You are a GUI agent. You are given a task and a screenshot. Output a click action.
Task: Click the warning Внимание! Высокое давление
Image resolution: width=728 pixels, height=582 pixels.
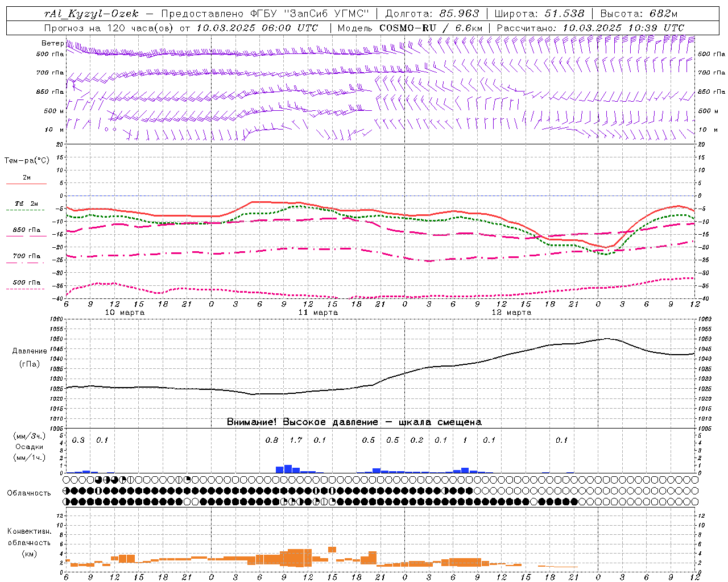tap(302, 422)
